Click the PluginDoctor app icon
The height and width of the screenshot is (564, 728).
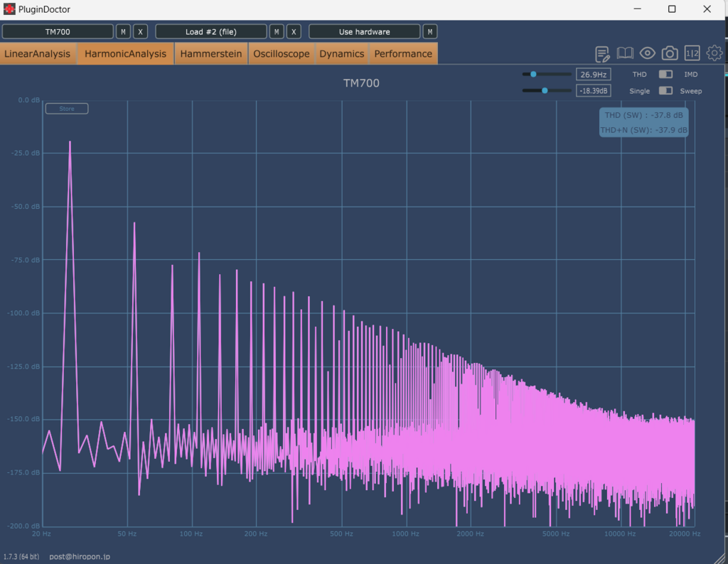point(9,9)
